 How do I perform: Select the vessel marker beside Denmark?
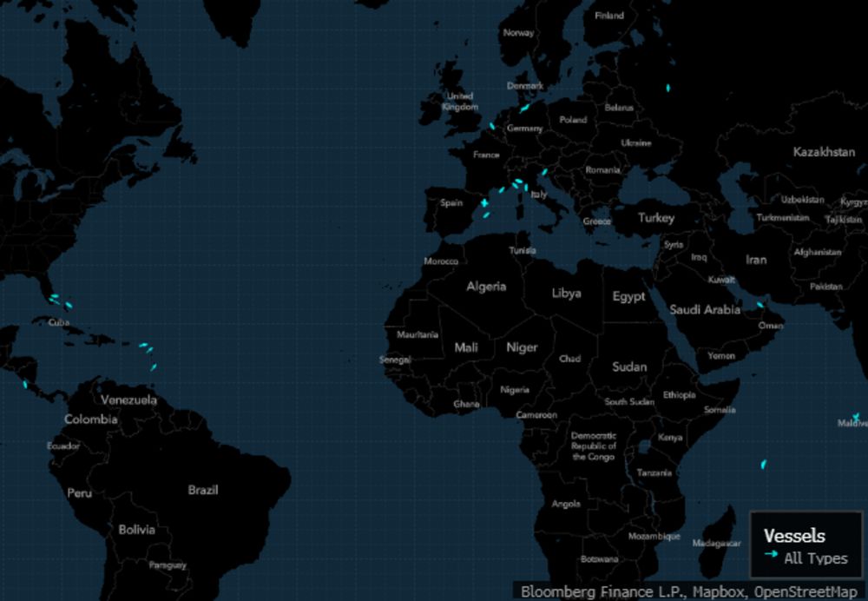pyautogui.click(x=523, y=109)
